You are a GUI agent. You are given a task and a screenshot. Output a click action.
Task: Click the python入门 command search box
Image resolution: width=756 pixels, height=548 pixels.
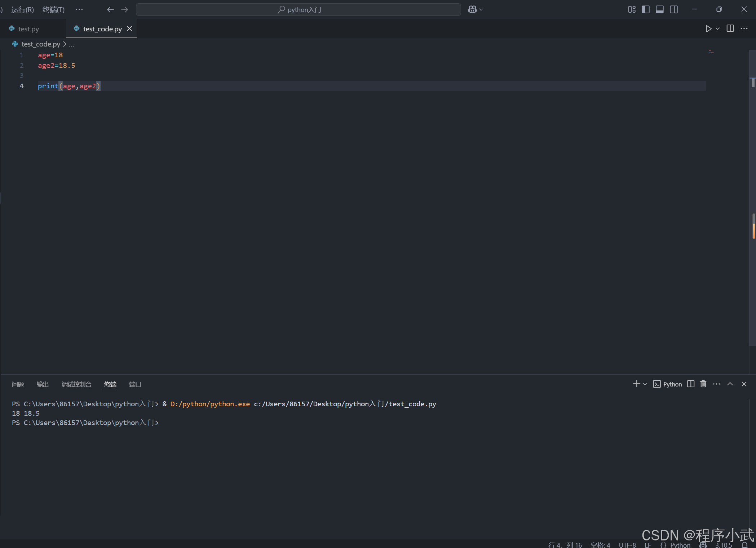coord(299,10)
